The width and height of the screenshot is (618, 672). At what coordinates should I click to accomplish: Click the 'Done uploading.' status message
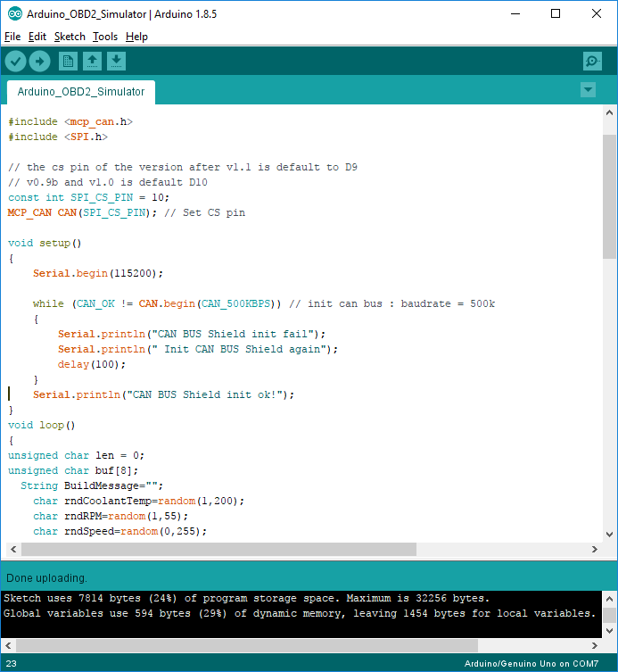(46, 578)
